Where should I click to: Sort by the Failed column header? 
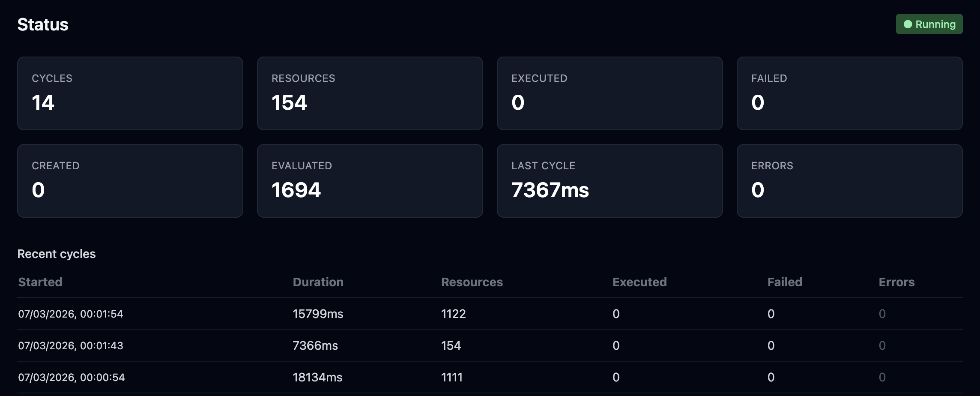[784, 282]
